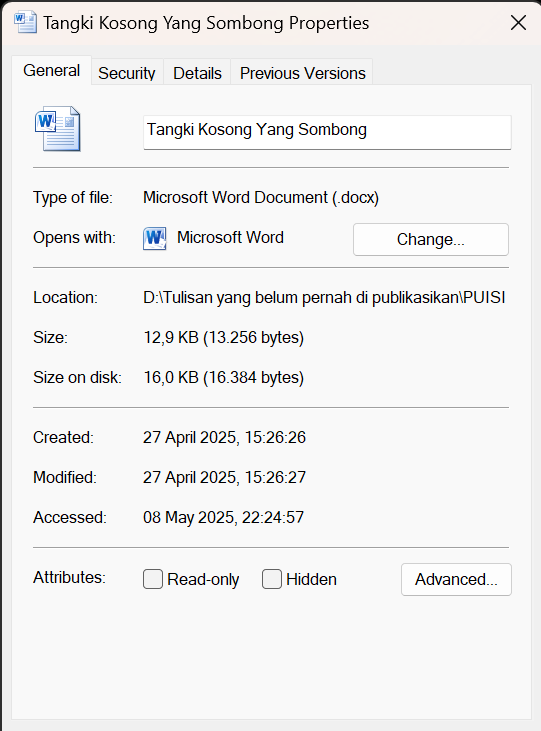This screenshot has height=731, width=541.
Task: Click the large Word file icon beside filename
Action: (x=57, y=129)
